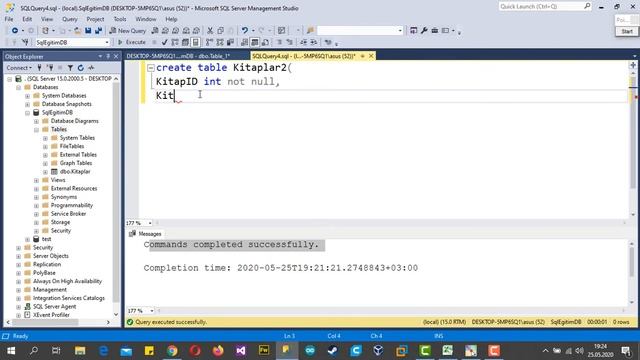The image size is (640, 360).
Task: Select the Messages results tab
Action: coord(146,234)
